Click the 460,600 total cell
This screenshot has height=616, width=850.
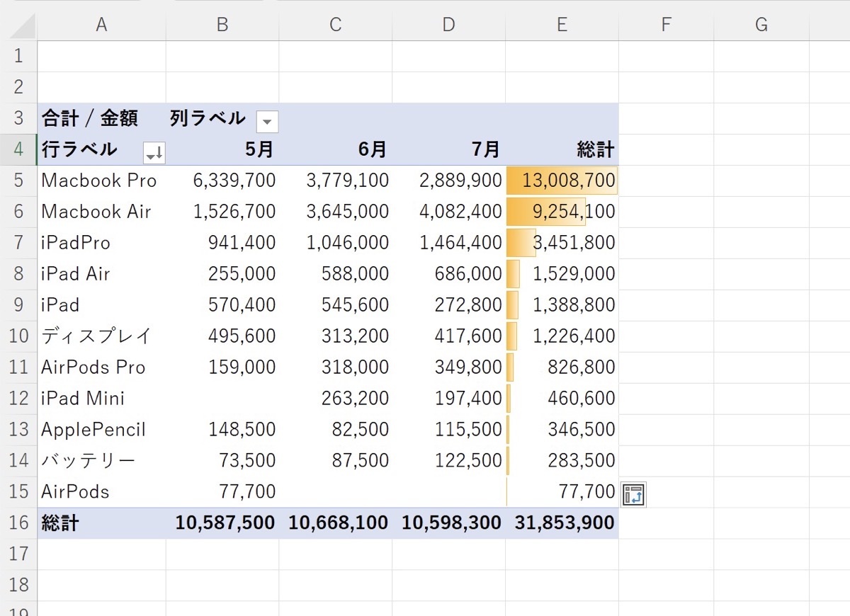[x=562, y=399]
